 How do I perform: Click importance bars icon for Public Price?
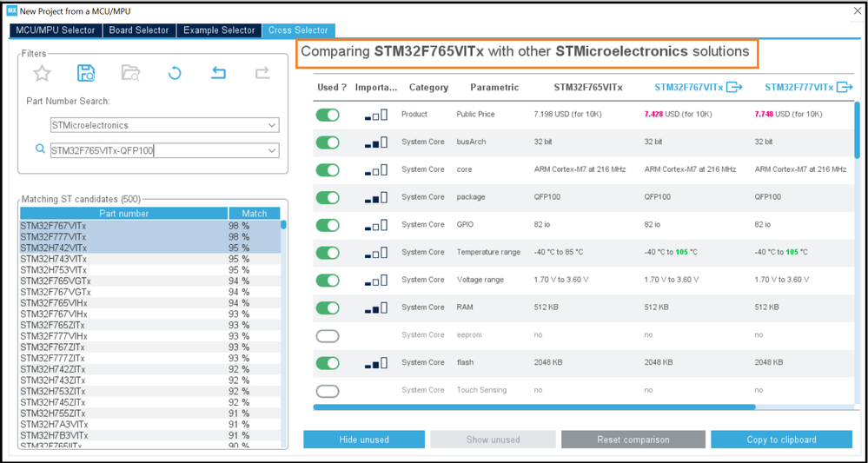[376, 115]
